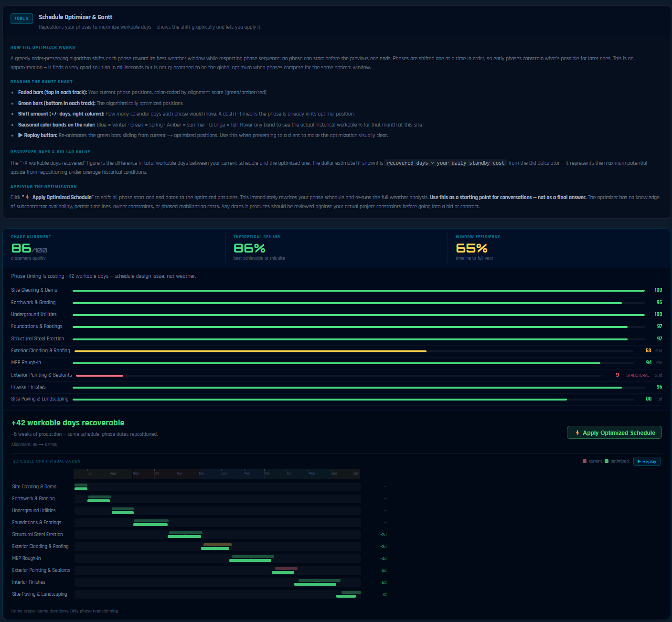
Task: Click the Site Paving & Landscaping optimized Gantt bar
Action: tap(346, 596)
